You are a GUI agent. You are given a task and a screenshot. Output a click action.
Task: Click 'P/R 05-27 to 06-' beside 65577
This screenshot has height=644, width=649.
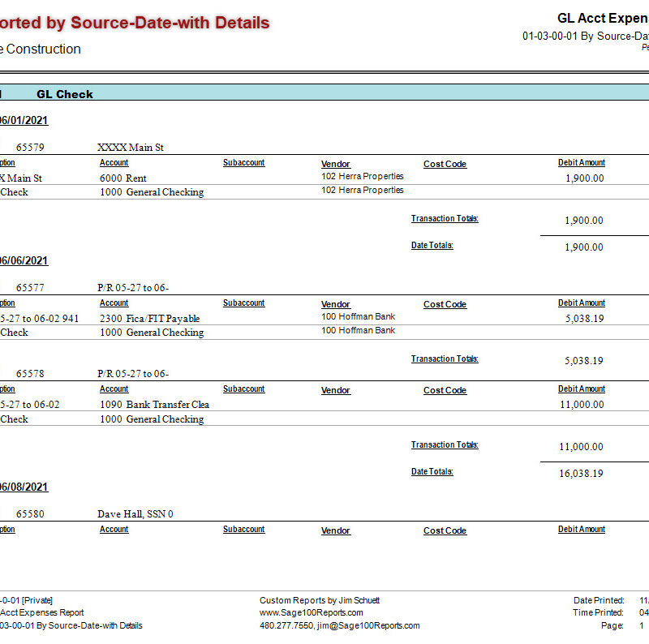pyautogui.click(x=133, y=288)
